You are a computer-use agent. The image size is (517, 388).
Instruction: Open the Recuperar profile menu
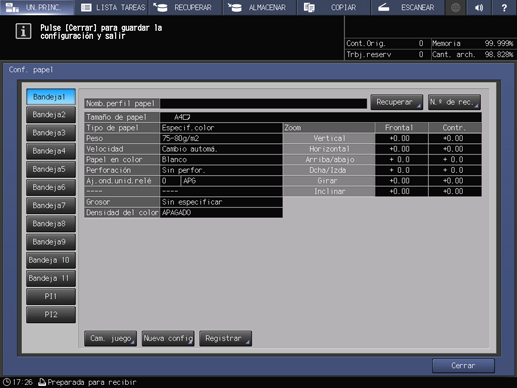[397, 102]
